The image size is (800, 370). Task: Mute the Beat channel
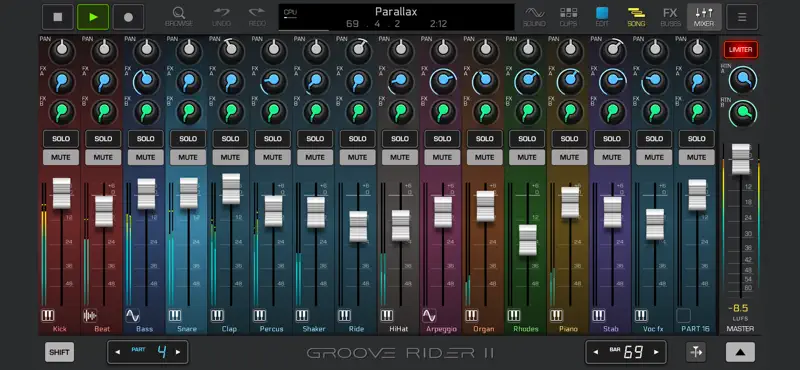[103, 157]
